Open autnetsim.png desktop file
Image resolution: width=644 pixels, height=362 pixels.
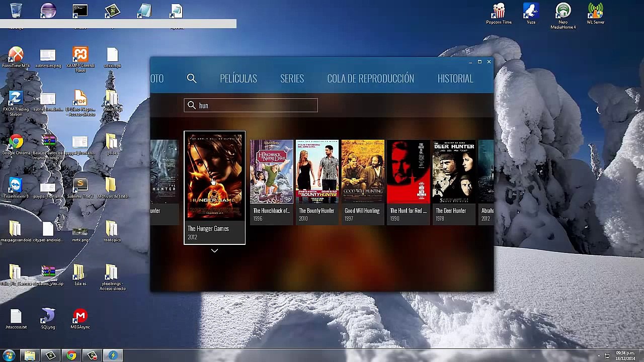[48, 58]
